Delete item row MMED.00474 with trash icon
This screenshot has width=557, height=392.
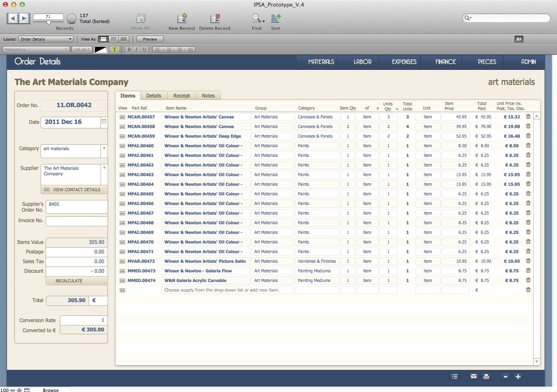pyautogui.click(x=528, y=280)
